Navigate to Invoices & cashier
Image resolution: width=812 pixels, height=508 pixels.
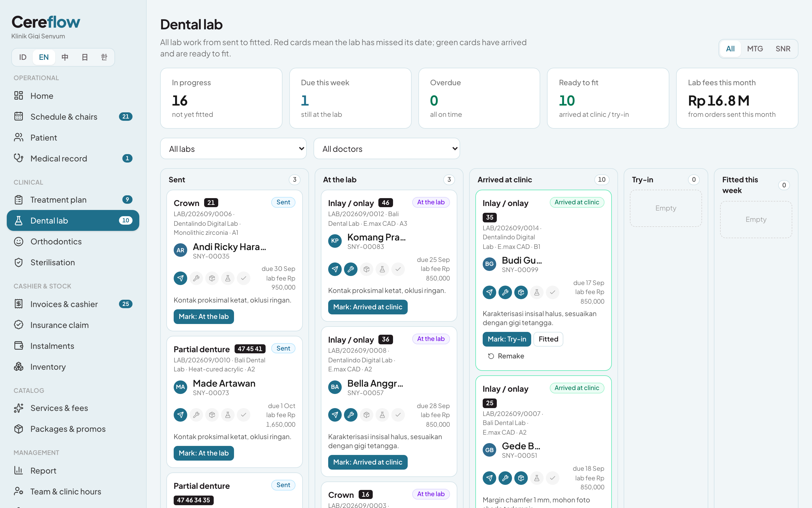[x=73, y=304]
